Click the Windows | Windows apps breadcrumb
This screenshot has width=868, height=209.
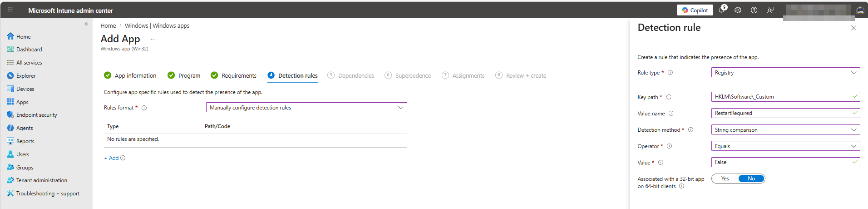(x=157, y=26)
